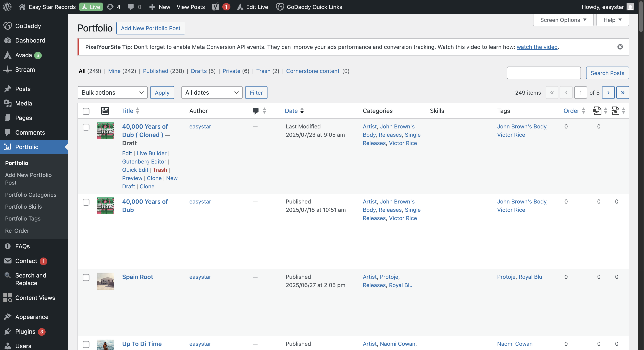Click the Avada icon in the sidebar
644x350 pixels.
8,55
